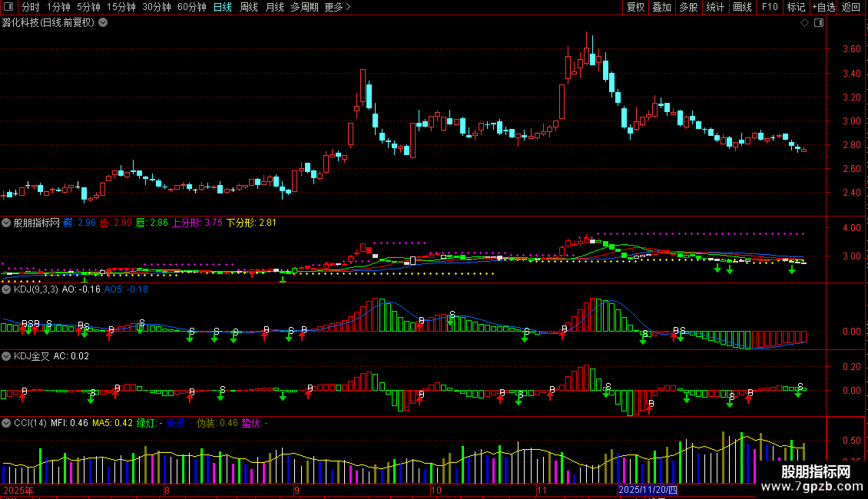Click the 2025年 timeline label
This screenshot has width=868, height=499.
(x=18, y=491)
